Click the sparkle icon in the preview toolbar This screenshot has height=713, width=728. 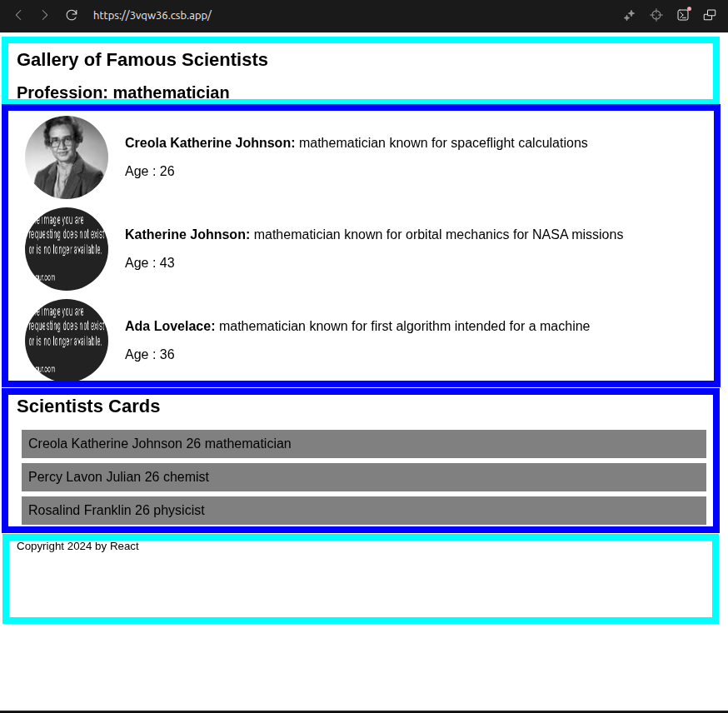tap(629, 15)
